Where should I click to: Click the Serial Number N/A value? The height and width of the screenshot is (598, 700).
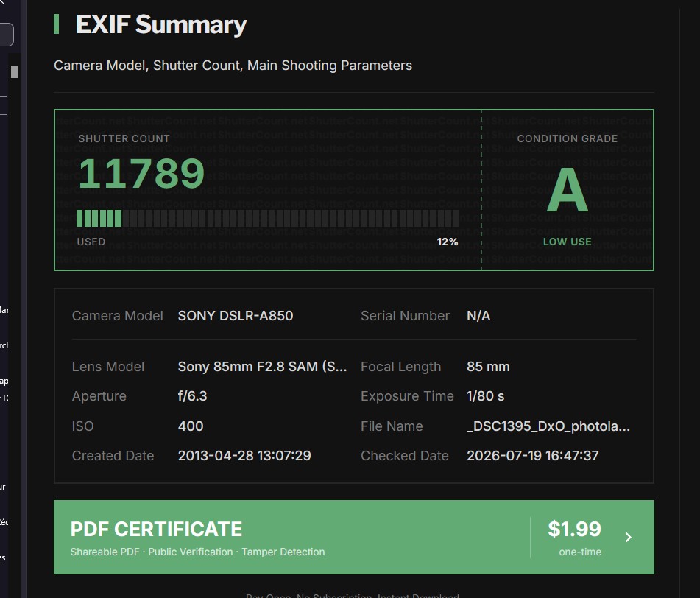pos(478,316)
